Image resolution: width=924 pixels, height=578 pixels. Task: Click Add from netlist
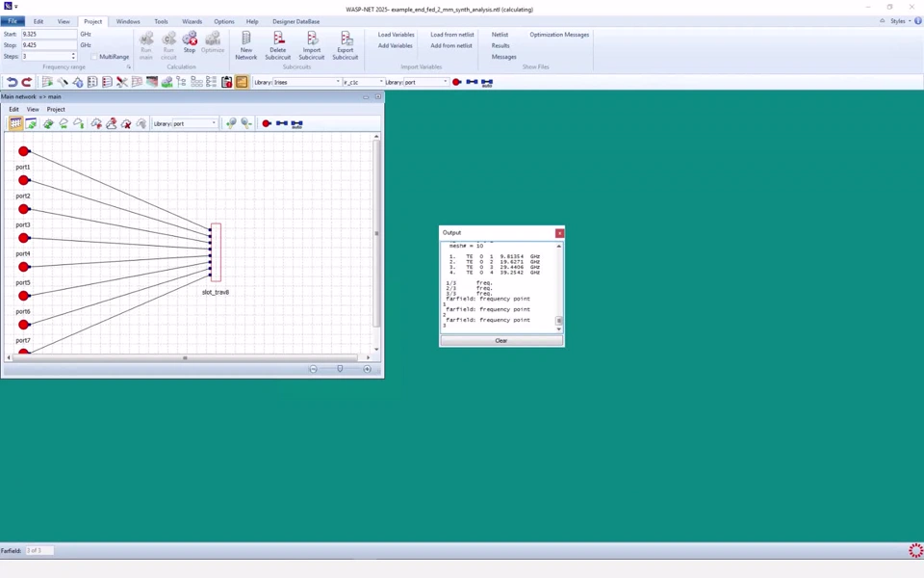(x=450, y=45)
